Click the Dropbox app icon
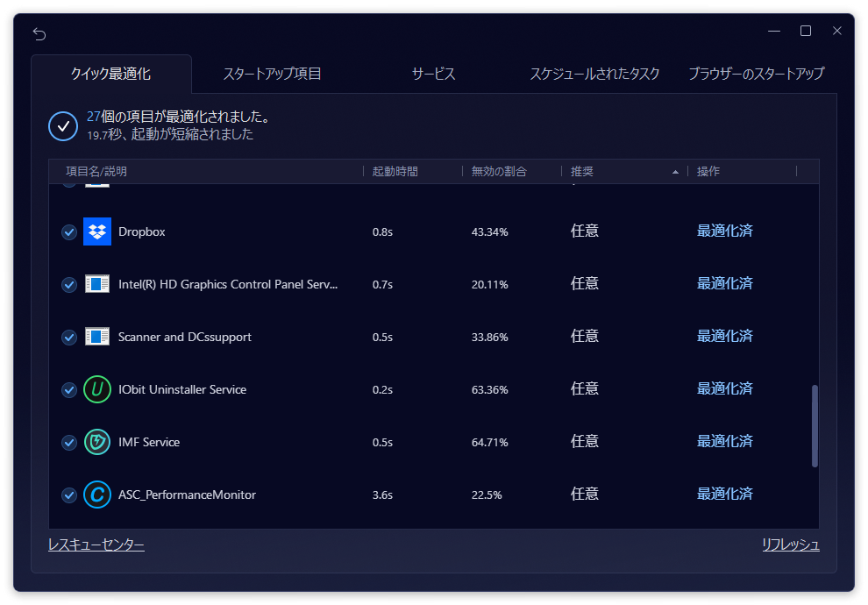Image resolution: width=868 pixels, height=605 pixels. click(97, 231)
